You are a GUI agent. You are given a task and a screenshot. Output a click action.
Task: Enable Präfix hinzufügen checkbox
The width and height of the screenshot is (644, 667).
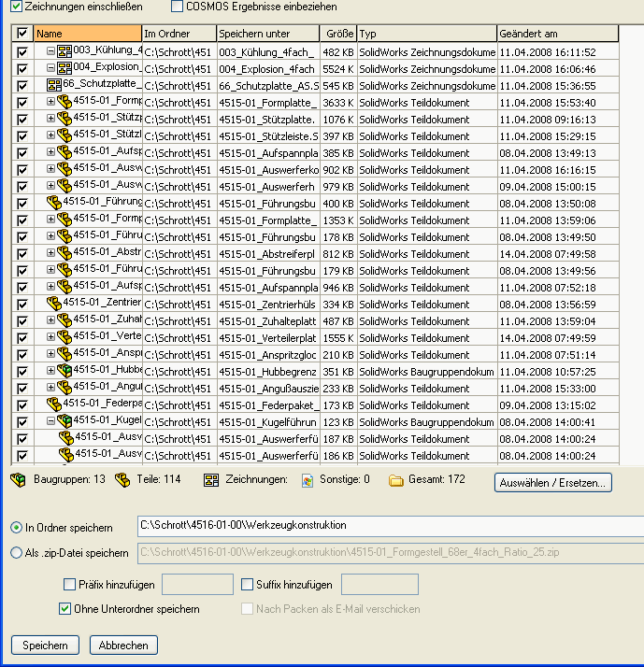tap(69, 584)
